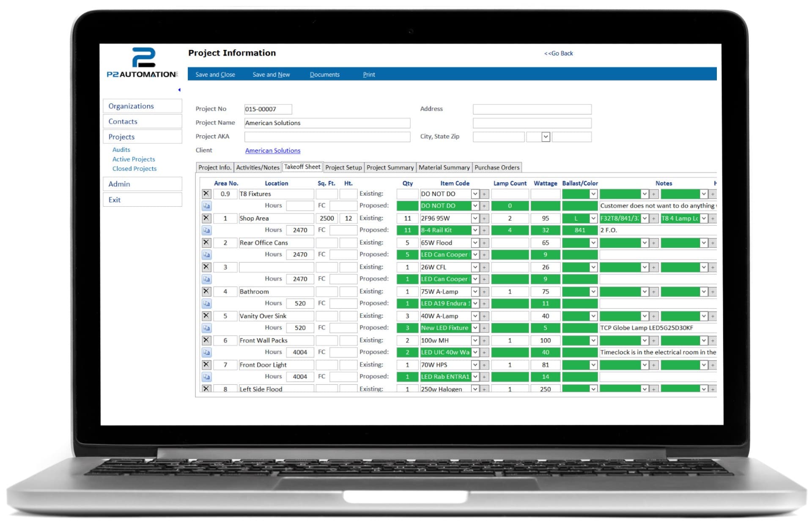Click the Project AKA field

pos(327,137)
